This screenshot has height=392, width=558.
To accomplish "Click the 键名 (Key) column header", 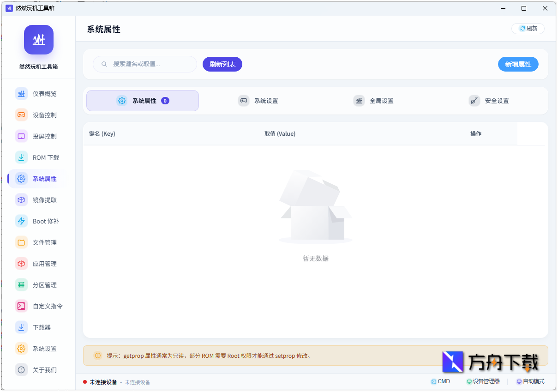I will pos(102,134).
